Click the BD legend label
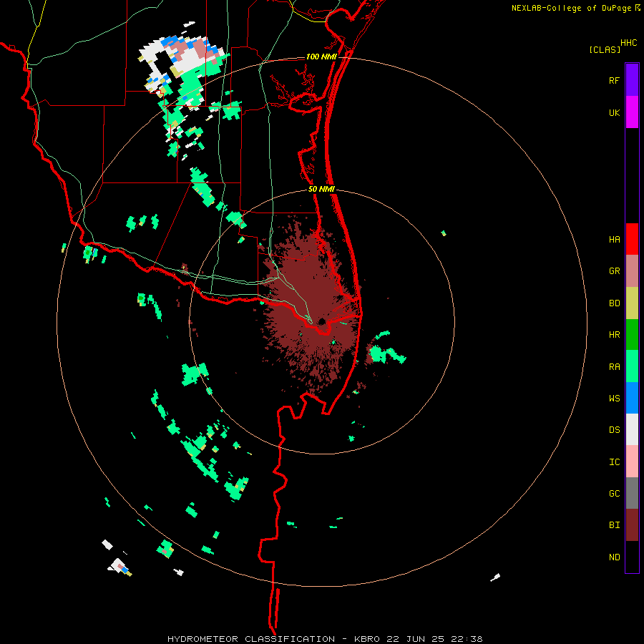Image resolution: width=644 pixels, height=644 pixels. click(614, 303)
